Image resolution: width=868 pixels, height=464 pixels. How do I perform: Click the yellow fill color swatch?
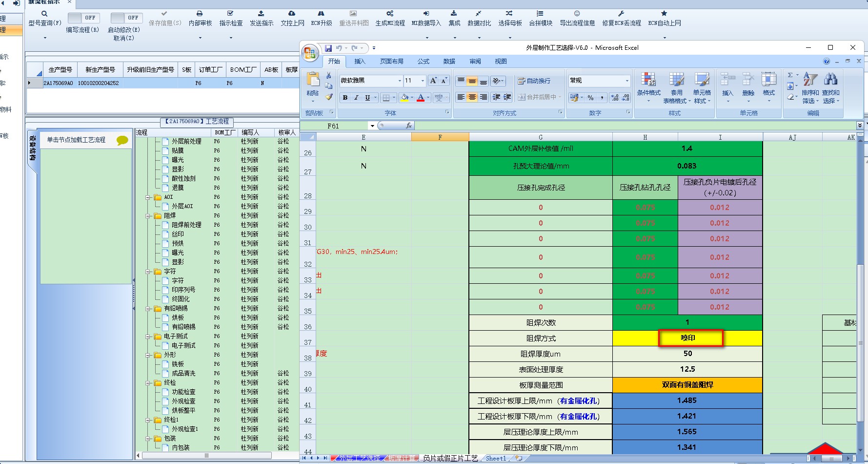click(404, 98)
